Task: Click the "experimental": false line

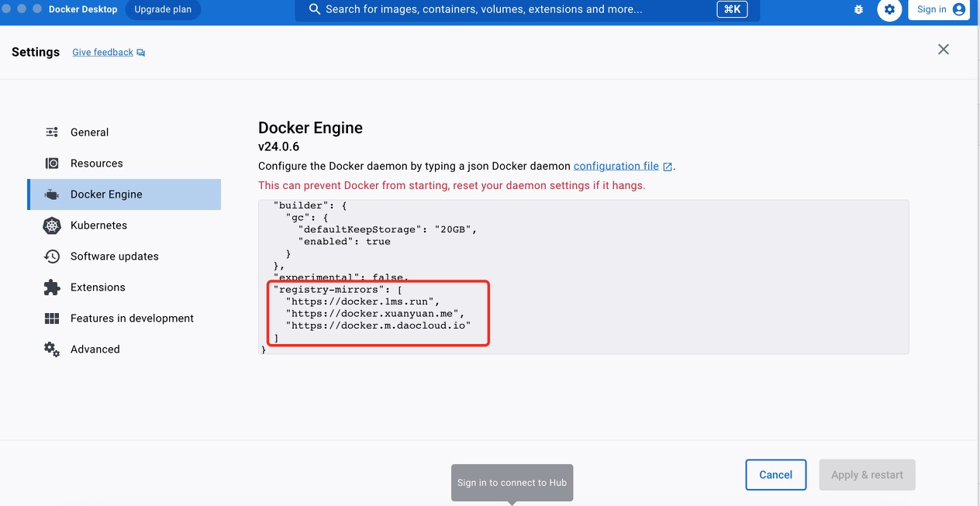Action: pyautogui.click(x=340, y=277)
